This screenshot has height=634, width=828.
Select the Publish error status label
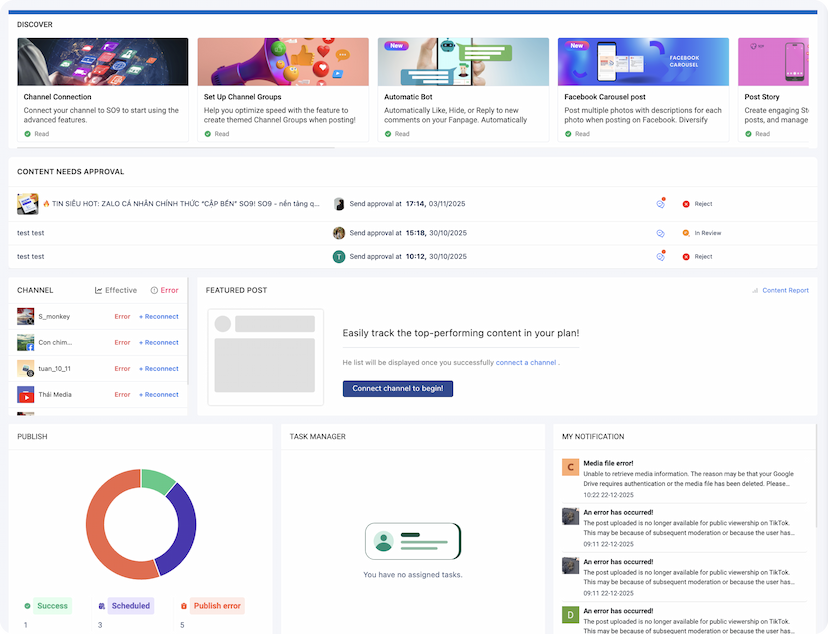(x=217, y=606)
